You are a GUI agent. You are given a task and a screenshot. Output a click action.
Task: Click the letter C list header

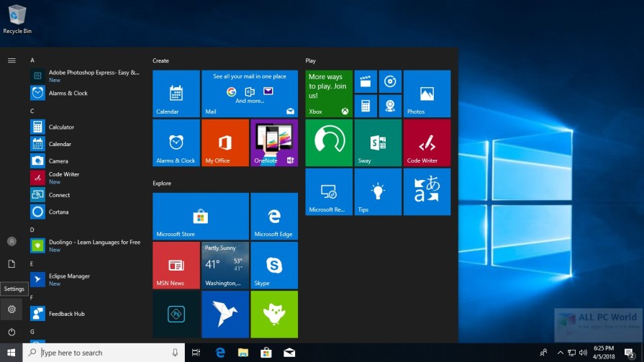click(32, 111)
